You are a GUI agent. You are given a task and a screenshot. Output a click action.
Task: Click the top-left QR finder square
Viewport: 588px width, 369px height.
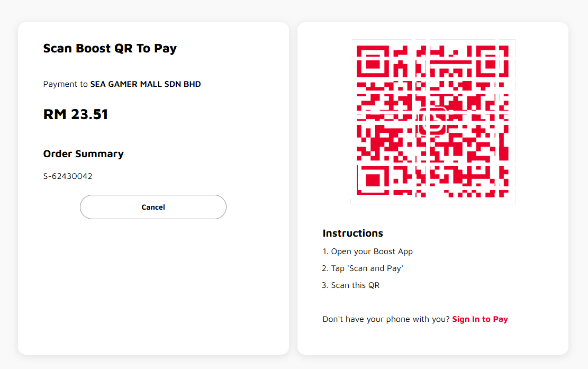[373, 61]
